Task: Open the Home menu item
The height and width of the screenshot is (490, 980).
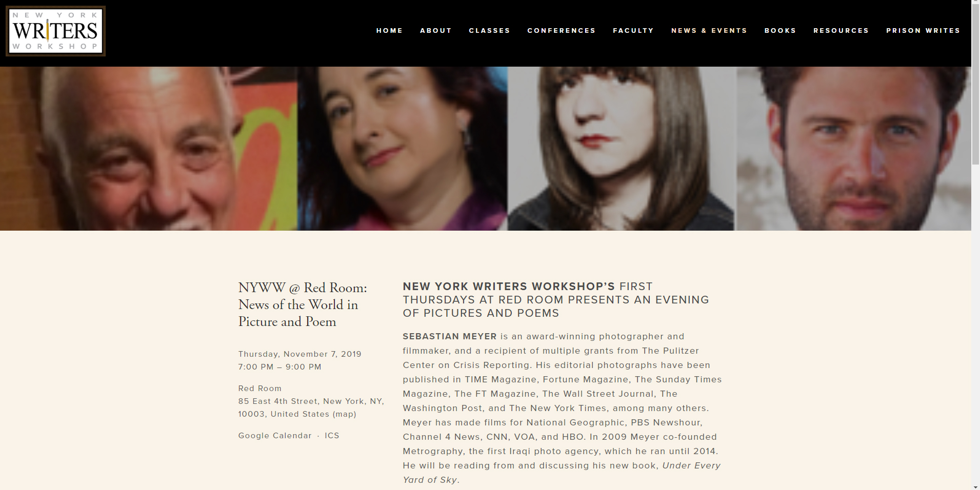Action: (x=389, y=31)
